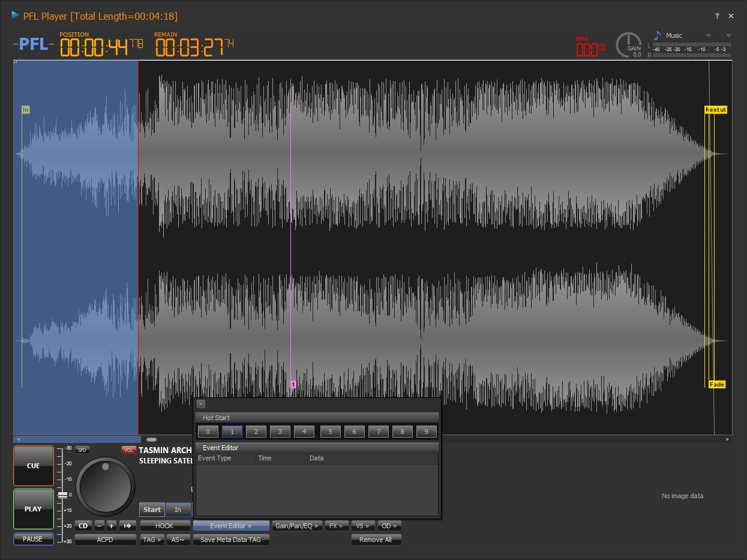Viewport: 747px width, 560px height.
Task: Click the pink hot start 1 marker
Action: click(293, 384)
